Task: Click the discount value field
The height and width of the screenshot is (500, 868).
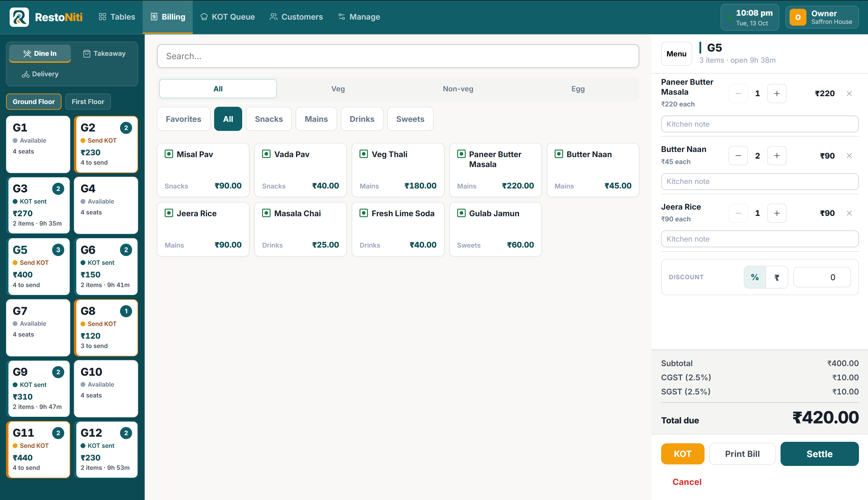Action: (x=822, y=277)
